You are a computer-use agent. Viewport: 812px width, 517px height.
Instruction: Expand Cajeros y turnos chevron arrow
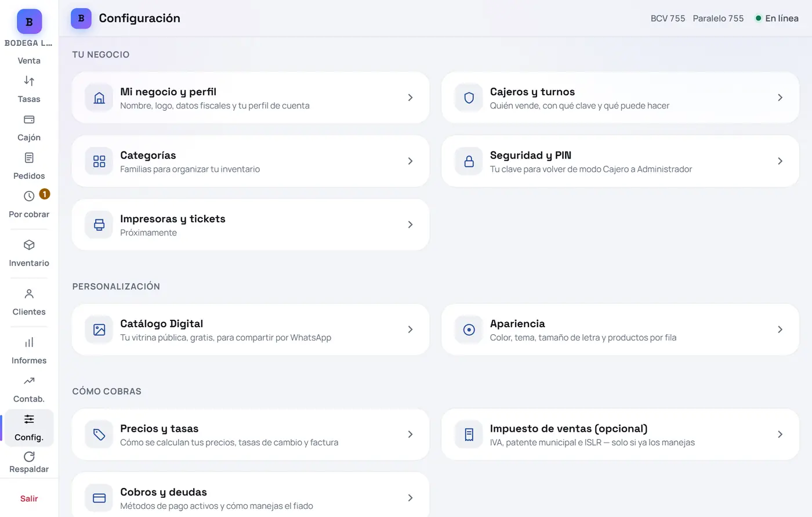(x=780, y=97)
